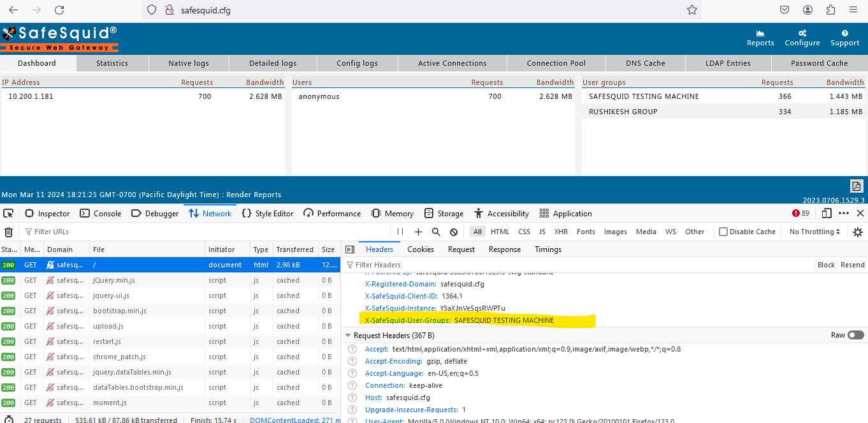Viewport: 868px width, 423px height.
Task: Select the 10.200.1.181 IP address row
Action: tap(143, 96)
